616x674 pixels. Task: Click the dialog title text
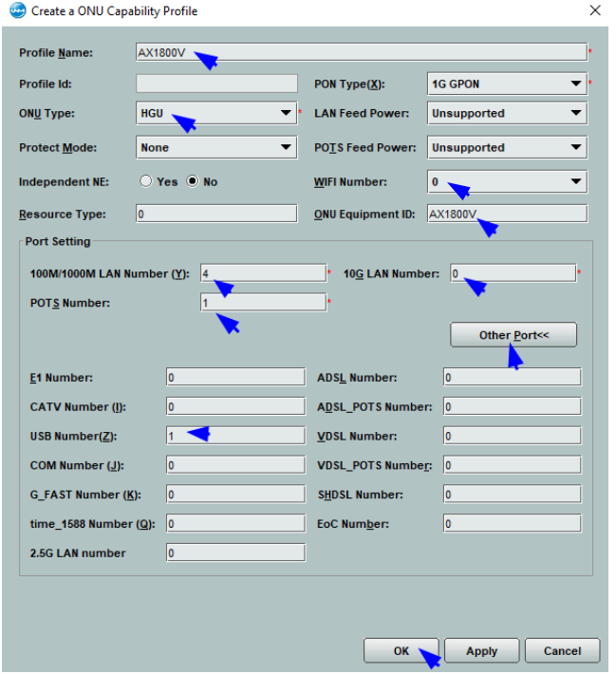[x=114, y=10]
